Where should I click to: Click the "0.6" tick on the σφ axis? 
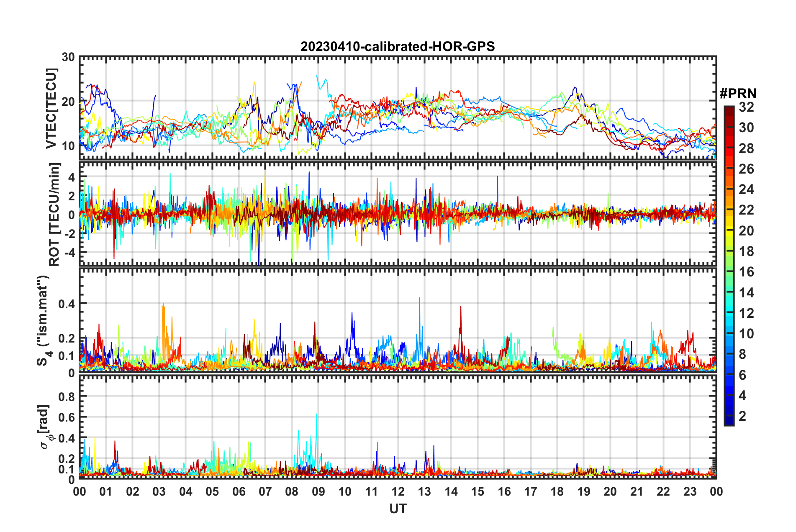(x=67, y=417)
